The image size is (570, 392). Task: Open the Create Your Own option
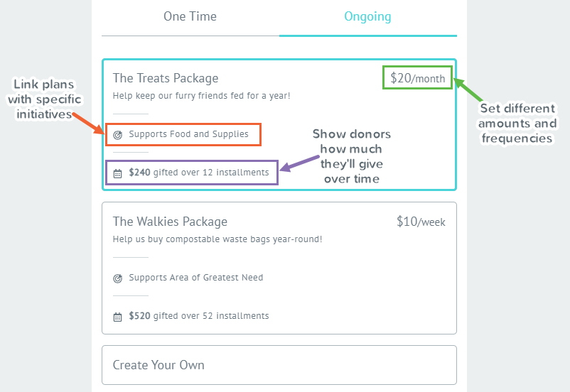(x=279, y=365)
